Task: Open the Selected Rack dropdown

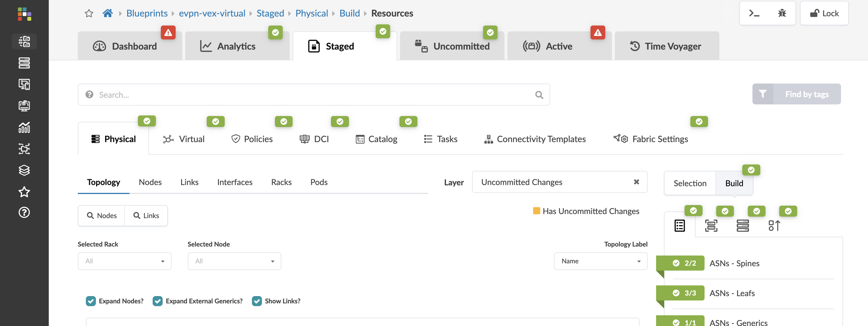Action: 124,261
